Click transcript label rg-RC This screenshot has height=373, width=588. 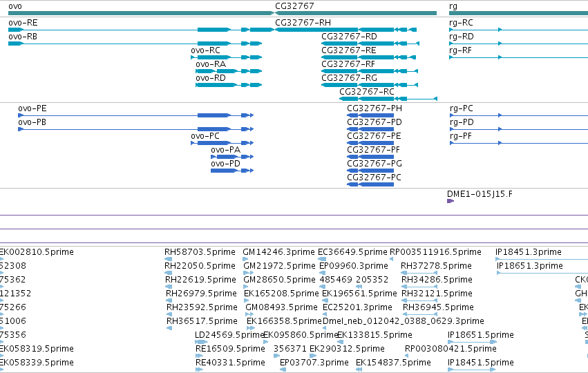[x=461, y=23]
